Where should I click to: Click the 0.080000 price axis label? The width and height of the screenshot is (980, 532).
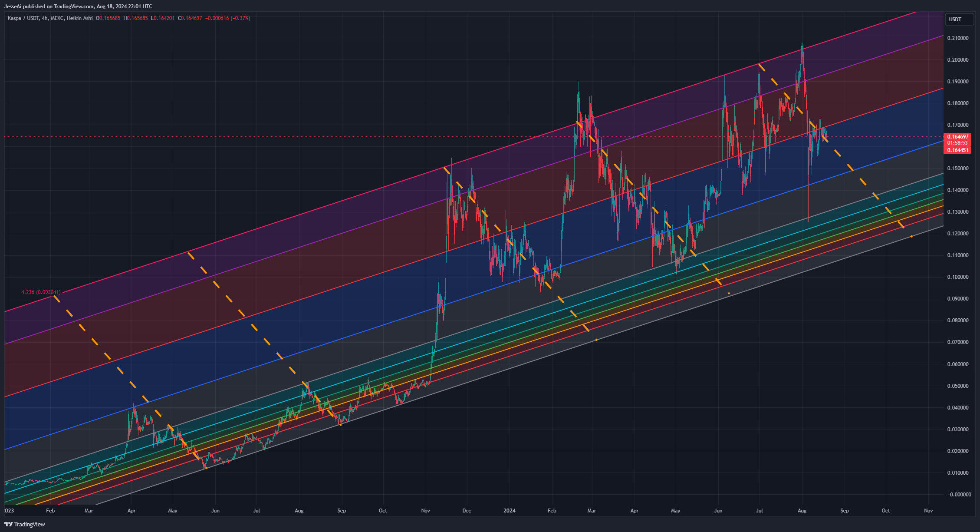(957, 321)
